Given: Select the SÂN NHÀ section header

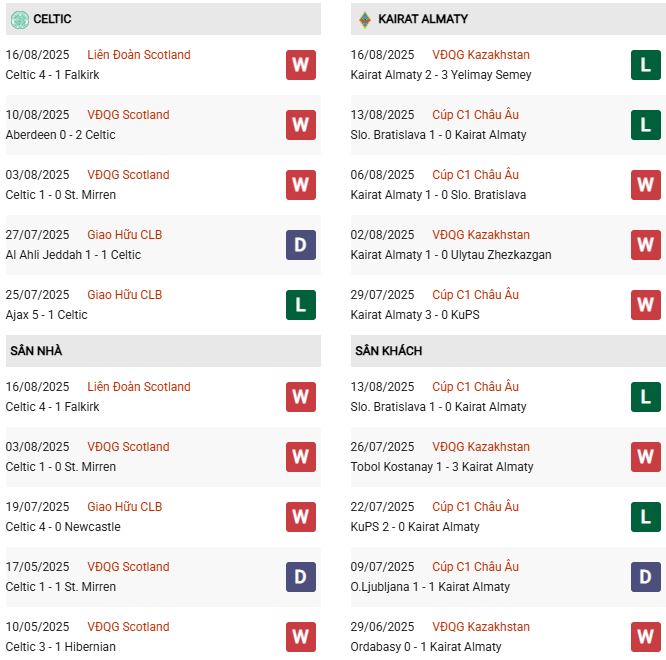Looking at the screenshot, I should 36,351.
